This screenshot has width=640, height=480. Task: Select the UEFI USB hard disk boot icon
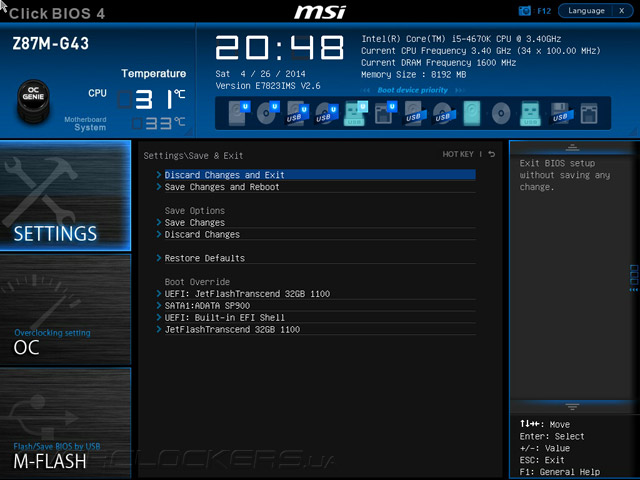[x=298, y=113]
